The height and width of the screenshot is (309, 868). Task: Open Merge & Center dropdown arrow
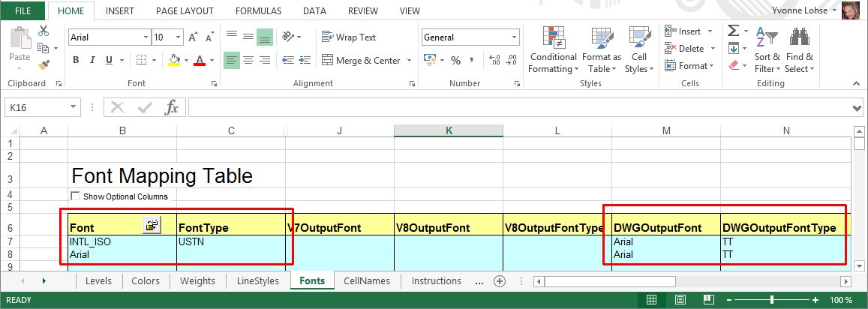click(409, 60)
